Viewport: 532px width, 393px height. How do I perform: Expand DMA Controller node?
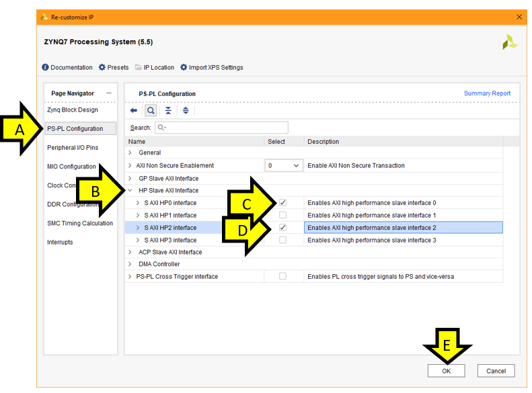coord(130,264)
